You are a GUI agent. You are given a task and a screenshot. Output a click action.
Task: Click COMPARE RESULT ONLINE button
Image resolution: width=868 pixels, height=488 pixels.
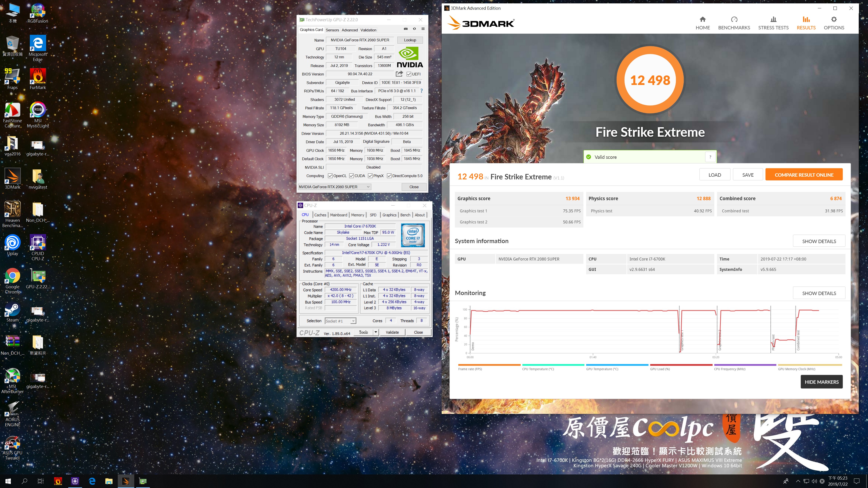coord(804,175)
